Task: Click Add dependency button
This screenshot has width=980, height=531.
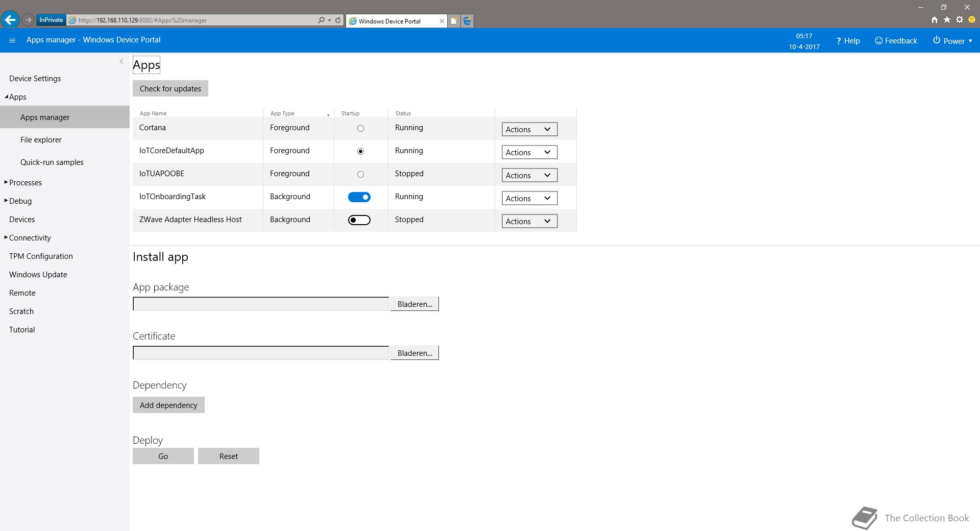Action: [168, 405]
